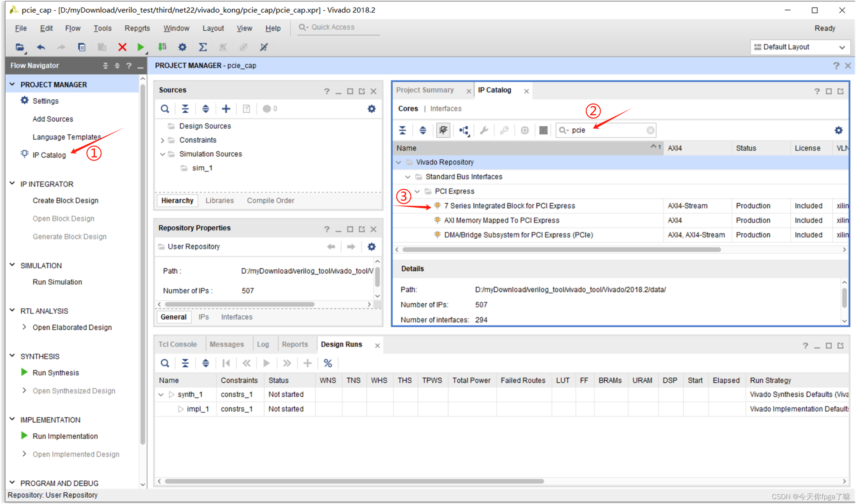
Task: Click the search icon in Sources panel
Action: coord(165,109)
